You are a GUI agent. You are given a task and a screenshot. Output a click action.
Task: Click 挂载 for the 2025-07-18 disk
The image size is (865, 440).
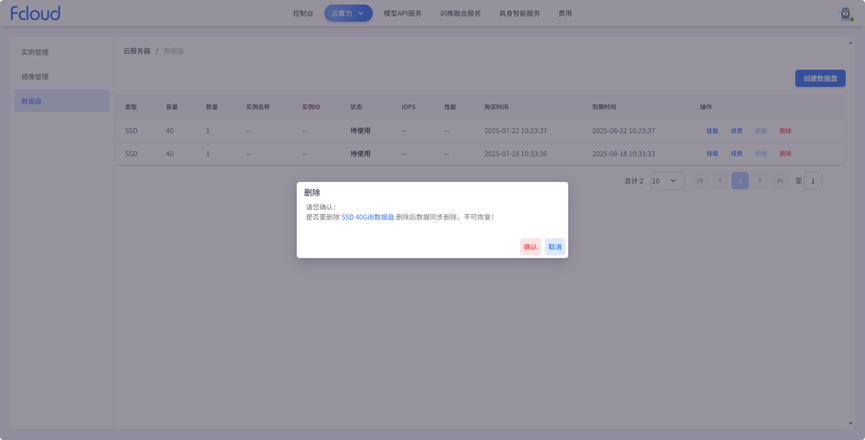pyautogui.click(x=712, y=153)
